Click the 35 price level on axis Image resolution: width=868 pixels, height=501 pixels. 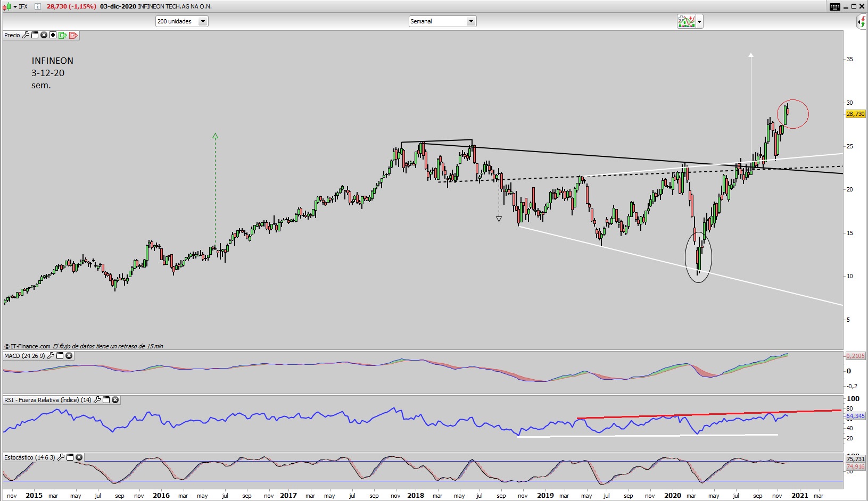pyautogui.click(x=850, y=59)
